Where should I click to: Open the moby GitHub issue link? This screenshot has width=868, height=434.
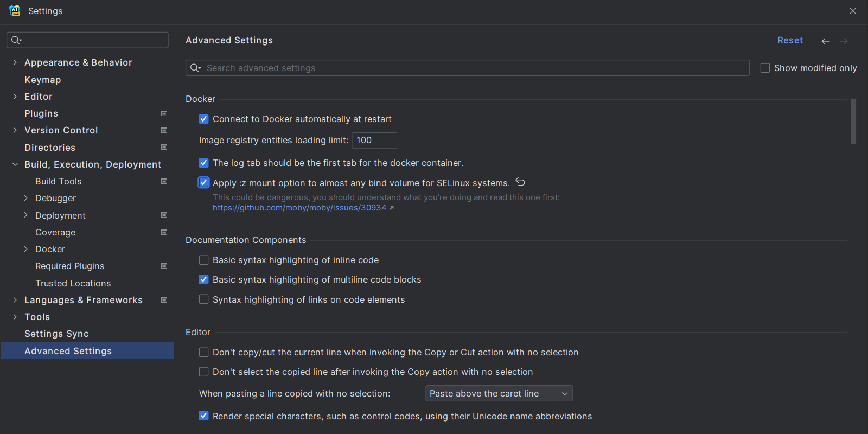pos(299,208)
